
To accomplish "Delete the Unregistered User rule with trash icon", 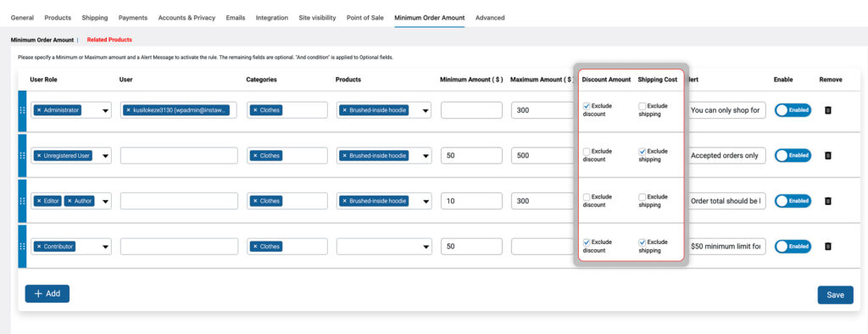I will coord(827,156).
